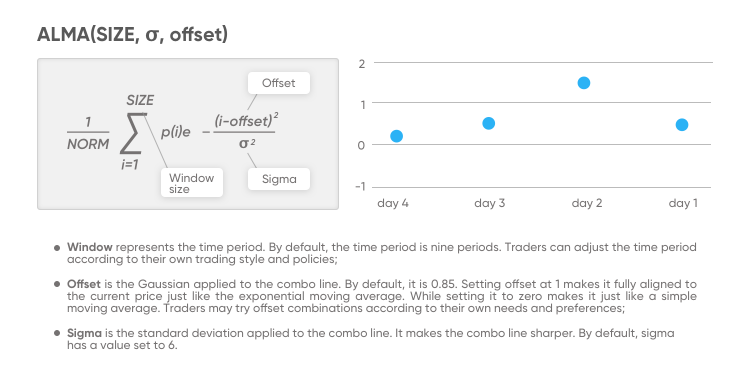Click the y-axis value -1 label
750x376 pixels.
coord(361,187)
